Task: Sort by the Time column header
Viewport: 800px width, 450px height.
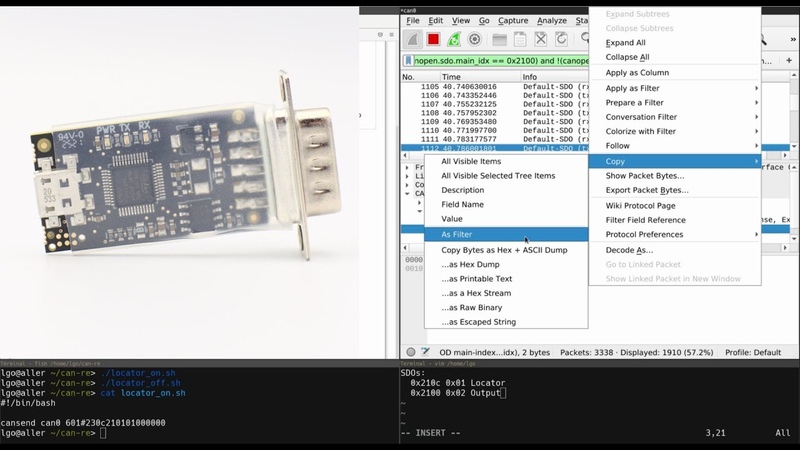Action: click(480, 77)
